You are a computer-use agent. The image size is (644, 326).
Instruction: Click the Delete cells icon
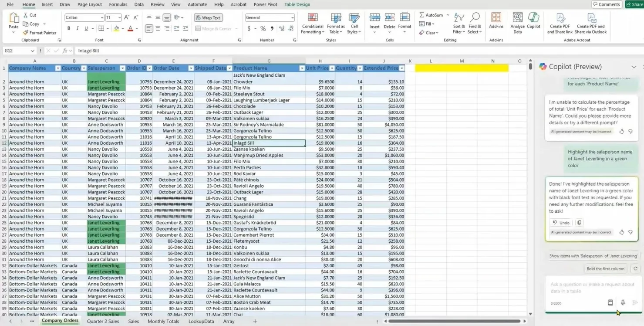click(389, 17)
